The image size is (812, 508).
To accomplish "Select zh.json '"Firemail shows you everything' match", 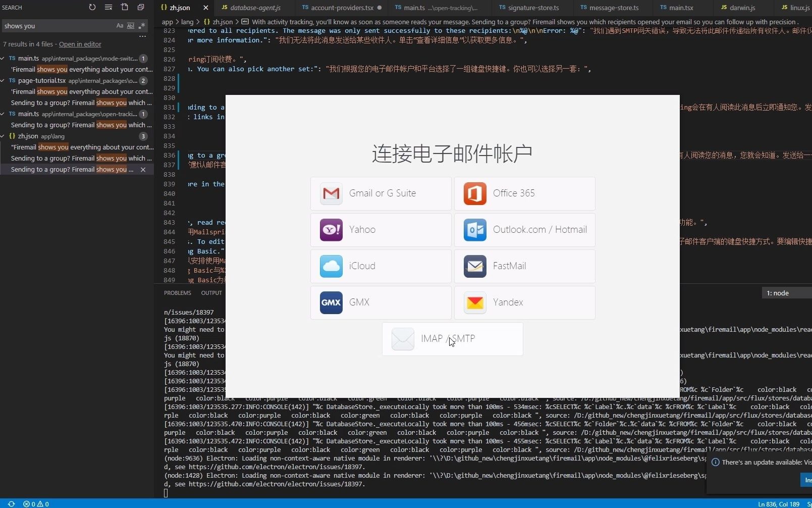I will point(82,147).
